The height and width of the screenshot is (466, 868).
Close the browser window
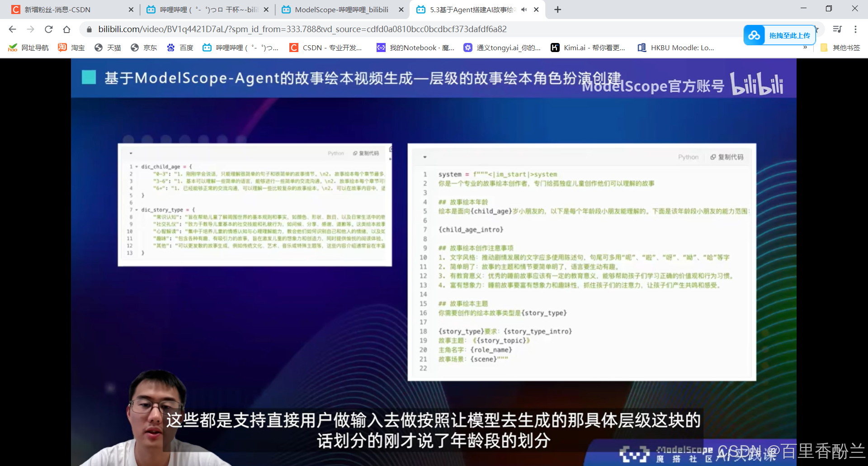point(854,9)
